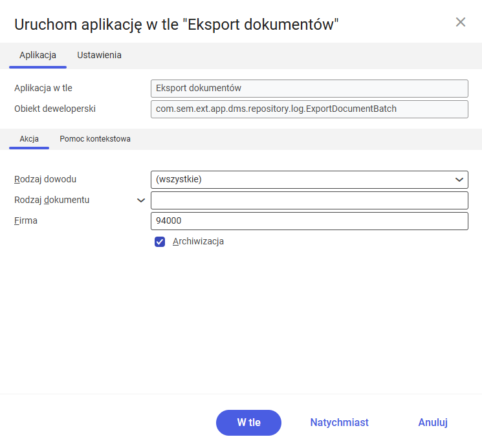Open the Rodzaj dowodu combo box
The width and height of the screenshot is (482, 448).
309,179
